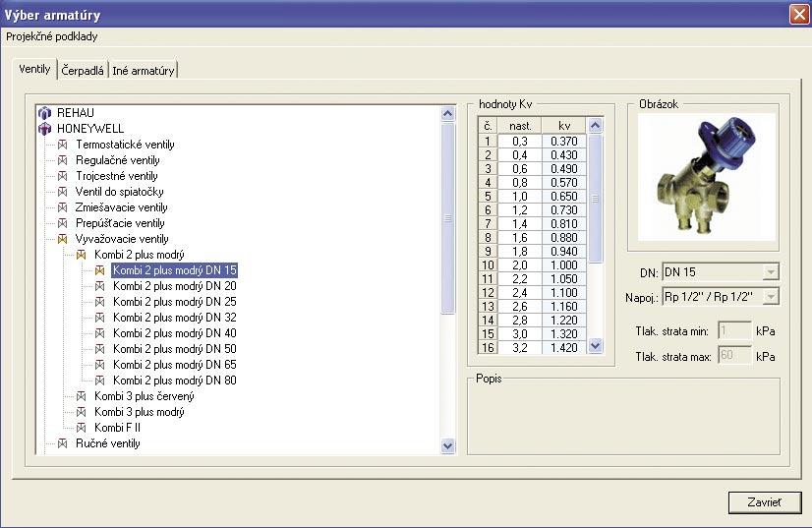Click nast. cell value 3,2

[520, 348]
